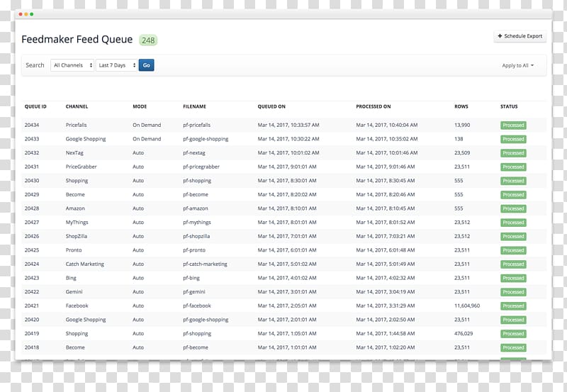The width and height of the screenshot is (567, 392).
Task: Click the 248 count badge
Action: click(x=148, y=40)
